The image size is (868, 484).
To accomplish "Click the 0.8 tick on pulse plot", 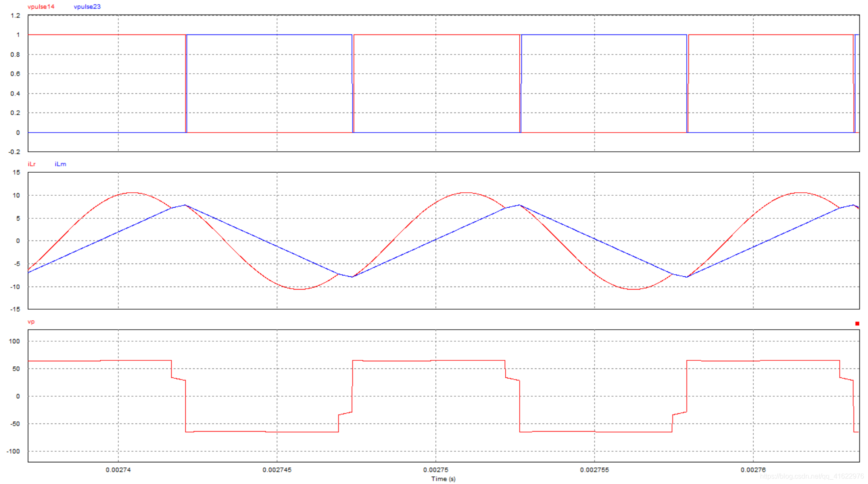I will tap(15, 55).
